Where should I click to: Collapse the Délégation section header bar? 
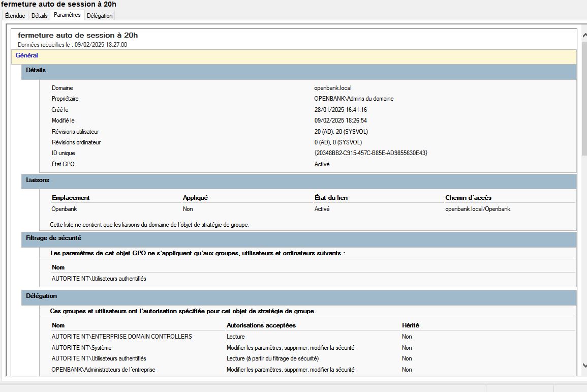click(42, 296)
